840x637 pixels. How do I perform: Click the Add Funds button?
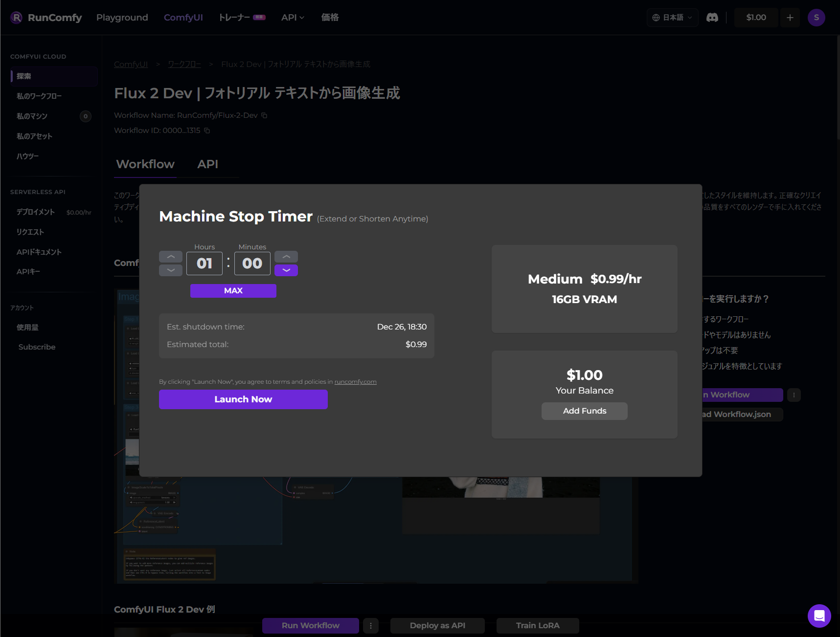584,411
